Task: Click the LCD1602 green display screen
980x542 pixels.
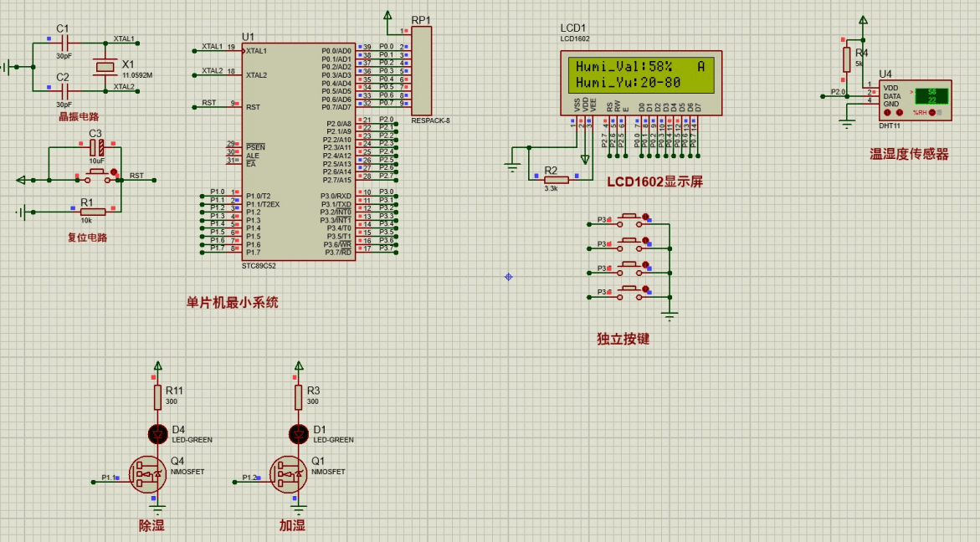Action: click(640, 74)
